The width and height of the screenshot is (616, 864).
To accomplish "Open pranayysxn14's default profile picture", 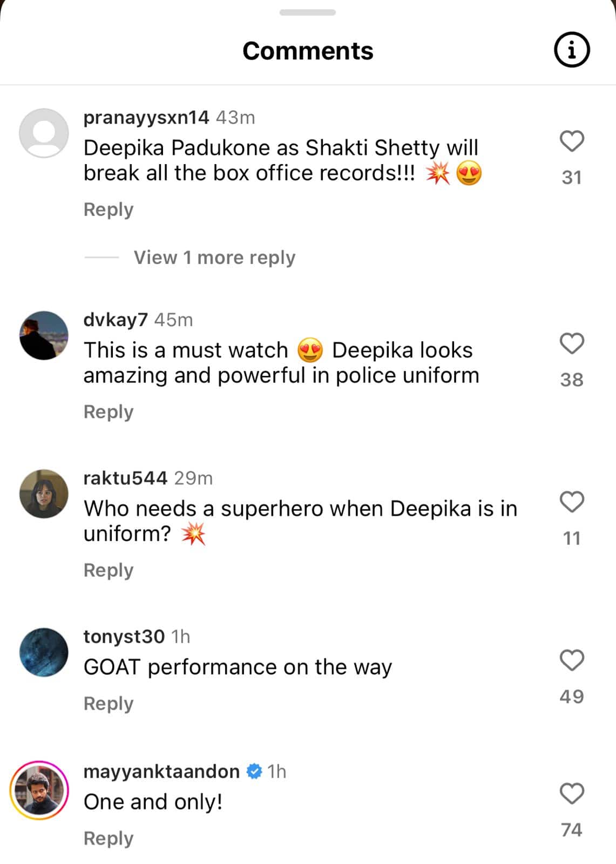I will tap(44, 133).
